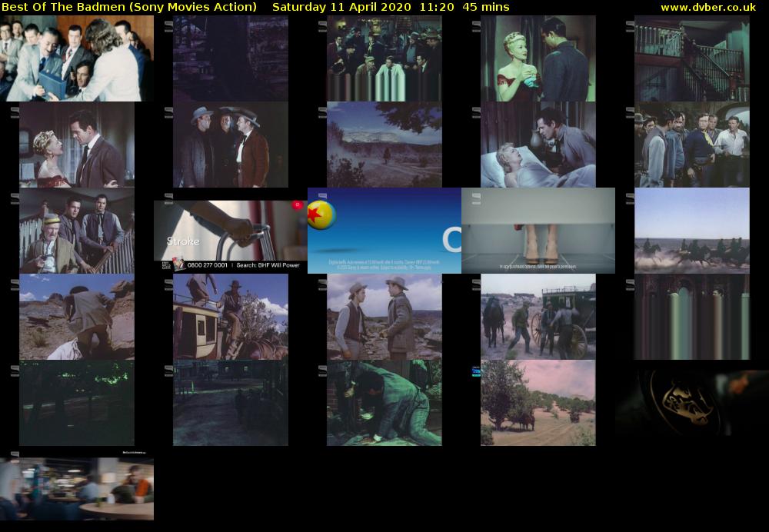769x532 pixels.
Task: Open thumbnail of men fighting beside wagon wheel
Action: 538,317
